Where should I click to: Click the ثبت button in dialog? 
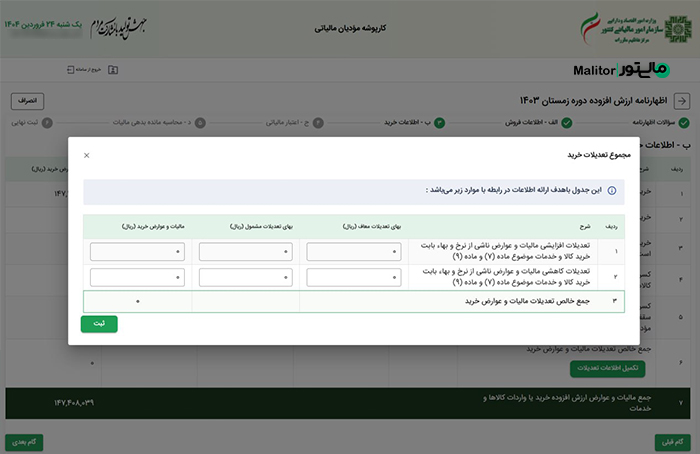point(99,324)
